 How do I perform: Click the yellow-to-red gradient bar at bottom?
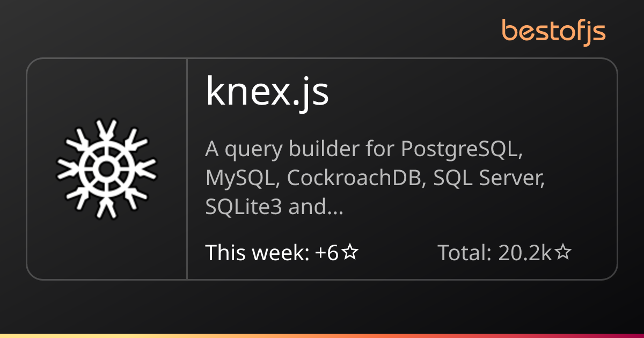(x=322, y=335)
